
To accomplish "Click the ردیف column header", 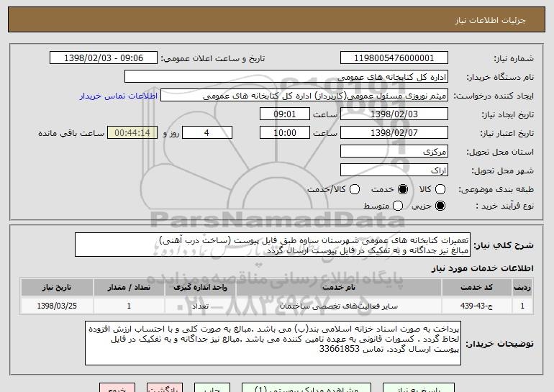I will (x=522, y=288).
